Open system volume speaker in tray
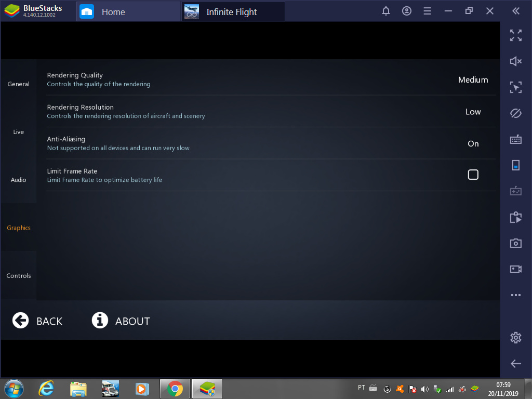This screenshot has width=532, height=399. (424, 389)
